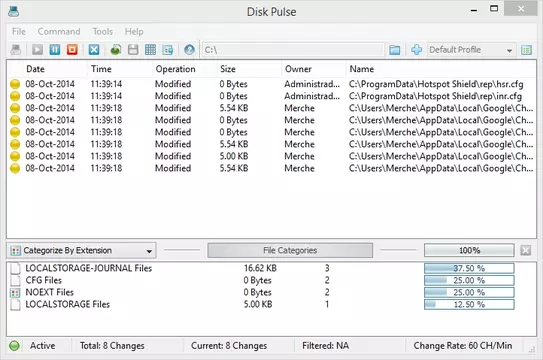Click the Total: 8 Changes status entry
Viewport: 543px width, 360px height.
[x=112, y=346]
